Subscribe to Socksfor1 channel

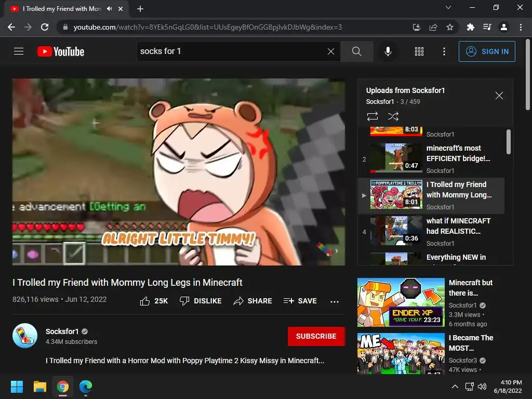click(316, 336)
